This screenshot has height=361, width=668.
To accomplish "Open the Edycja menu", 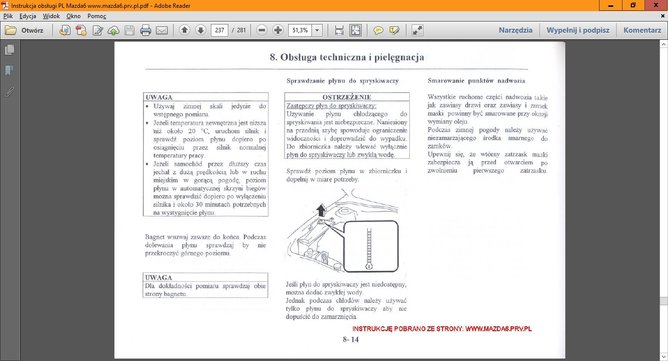I will coord(28,16).
